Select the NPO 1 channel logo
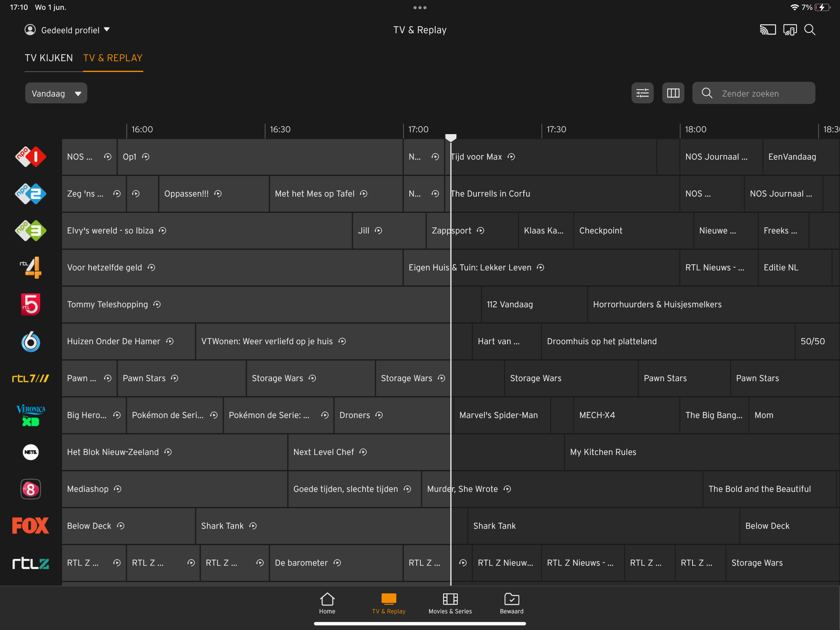 point(31,157)
